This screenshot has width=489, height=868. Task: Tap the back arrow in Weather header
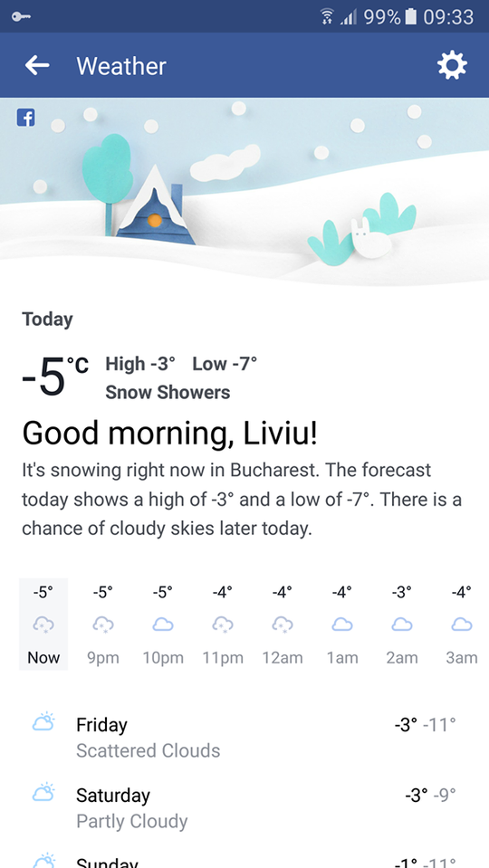click(37, 66)
